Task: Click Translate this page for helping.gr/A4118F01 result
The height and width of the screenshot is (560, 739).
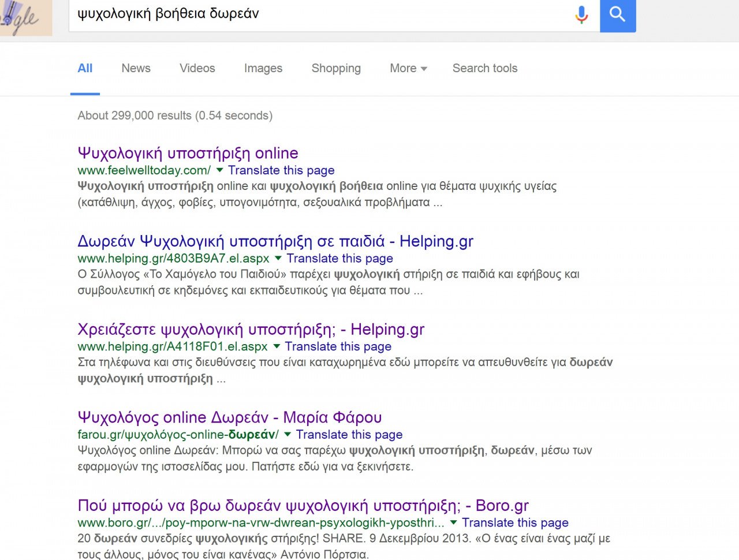Action: click(338, 346)
